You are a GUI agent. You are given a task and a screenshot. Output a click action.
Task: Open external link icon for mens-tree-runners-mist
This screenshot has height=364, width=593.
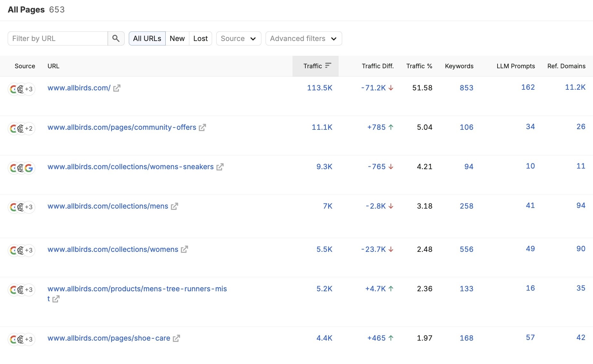(x=56, y=299)
